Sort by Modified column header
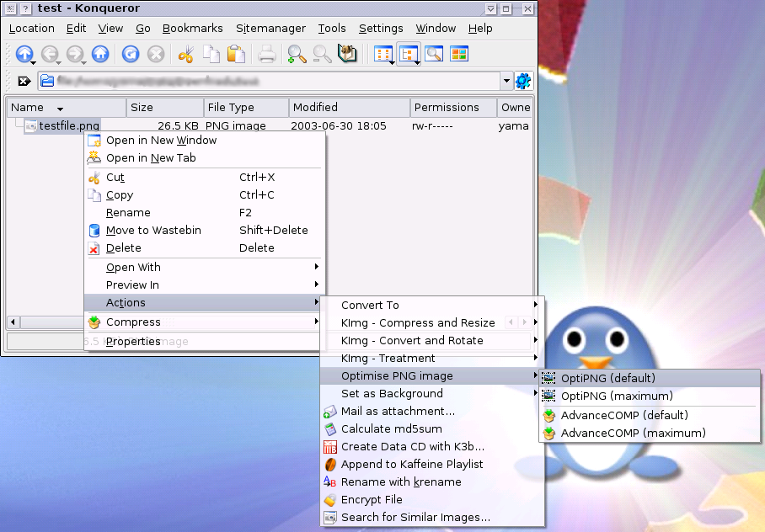Screen dimensions: 765x532 [x=350, y=107]
